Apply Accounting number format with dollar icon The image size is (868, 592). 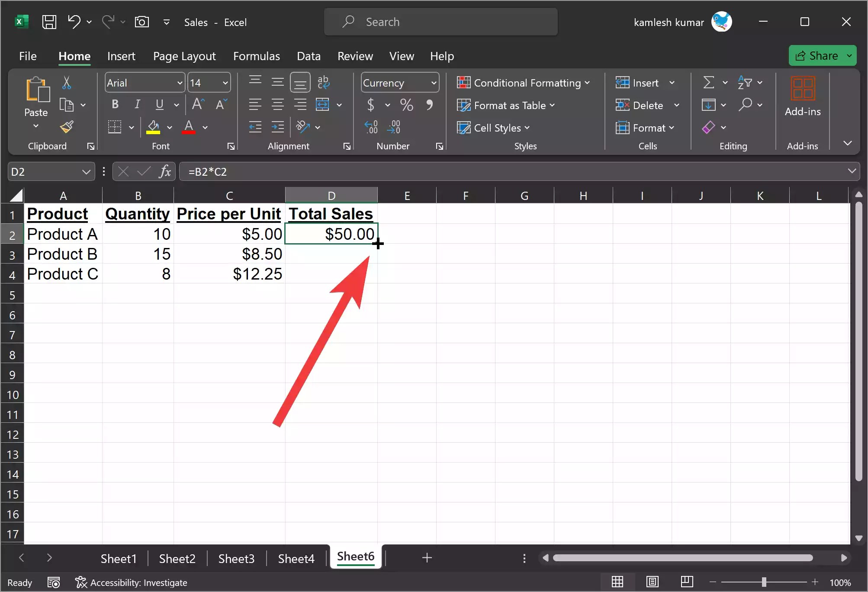point(371,105)
